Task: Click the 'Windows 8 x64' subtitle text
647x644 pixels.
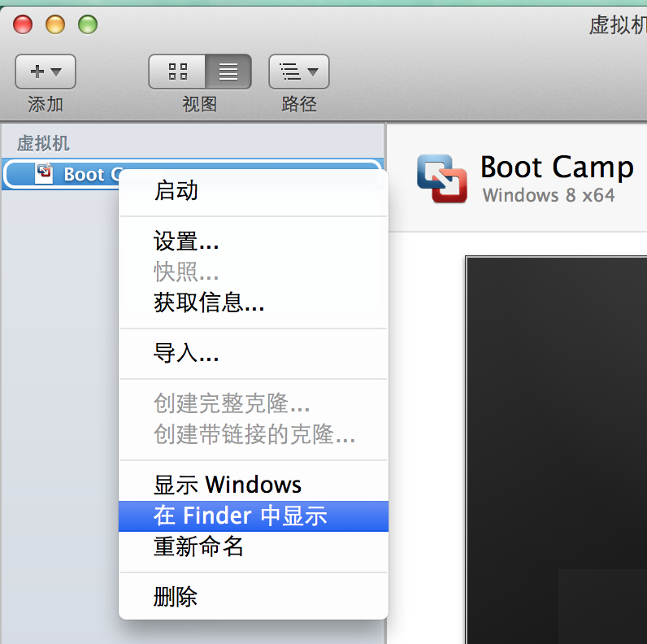Action: pyautogui.click(x=549, y=195)
